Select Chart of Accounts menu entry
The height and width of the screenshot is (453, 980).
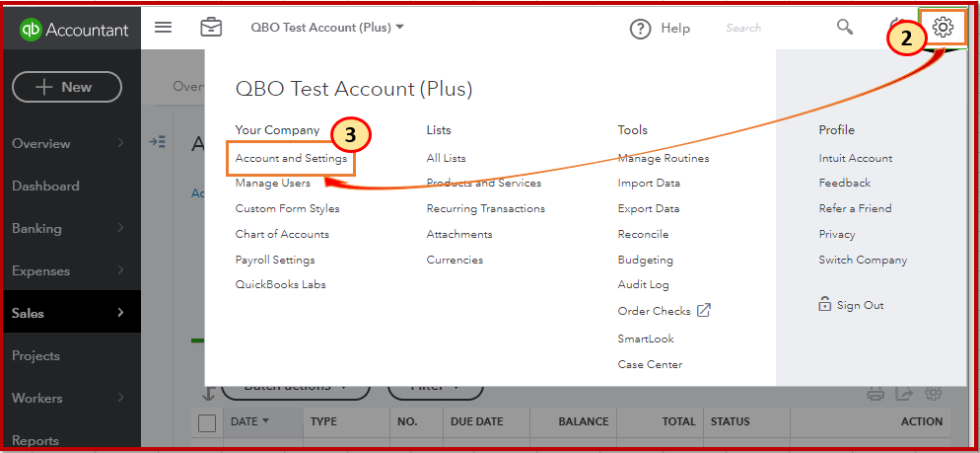[282, 234]
